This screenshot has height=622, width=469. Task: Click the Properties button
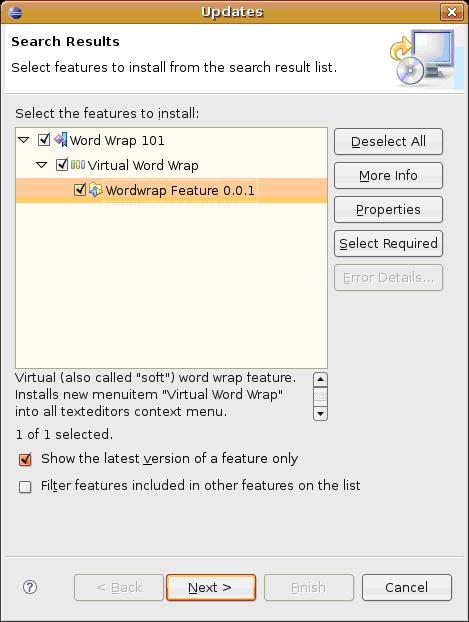(x=388, y=209)
